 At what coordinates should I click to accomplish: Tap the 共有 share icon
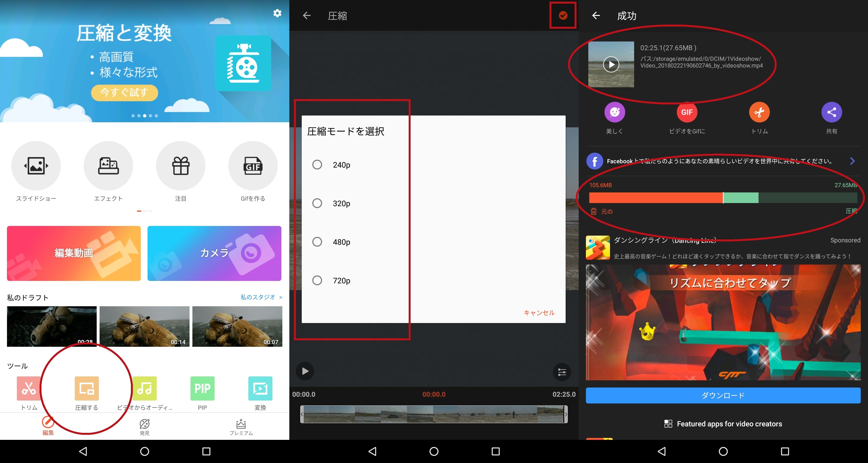point(831,112)
